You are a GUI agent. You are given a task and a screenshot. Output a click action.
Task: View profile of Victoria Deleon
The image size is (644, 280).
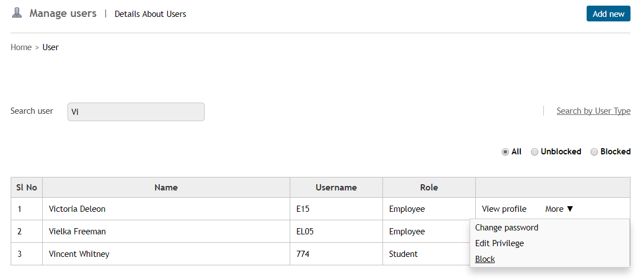point(504,209)
